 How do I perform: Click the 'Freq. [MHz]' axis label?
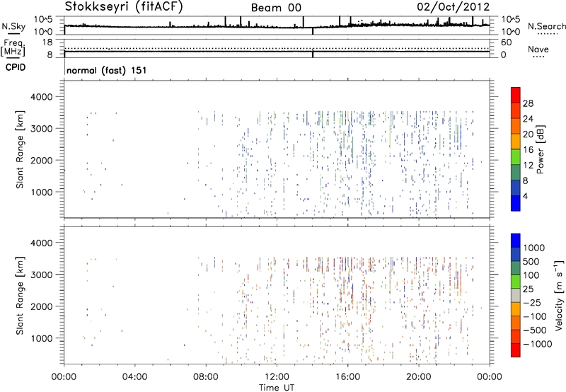[x=13, y=47]
